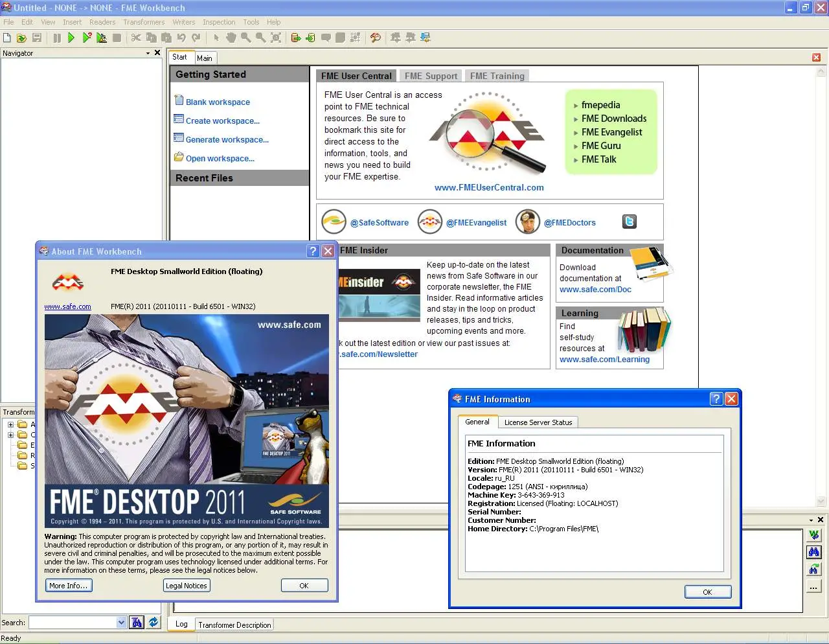The height and width of the screenshot is (644, 829).
Task: Click inside the Search input field
Action: click(x=73, y=622)
